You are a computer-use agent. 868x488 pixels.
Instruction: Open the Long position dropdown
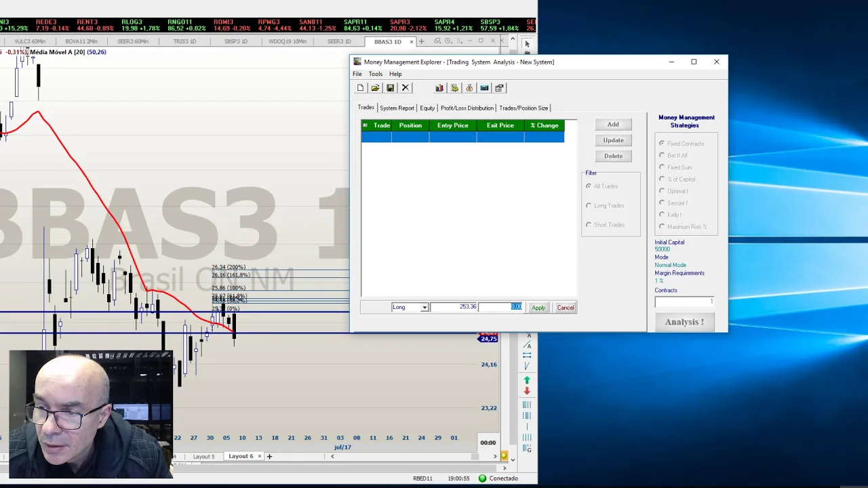point(425,308)
